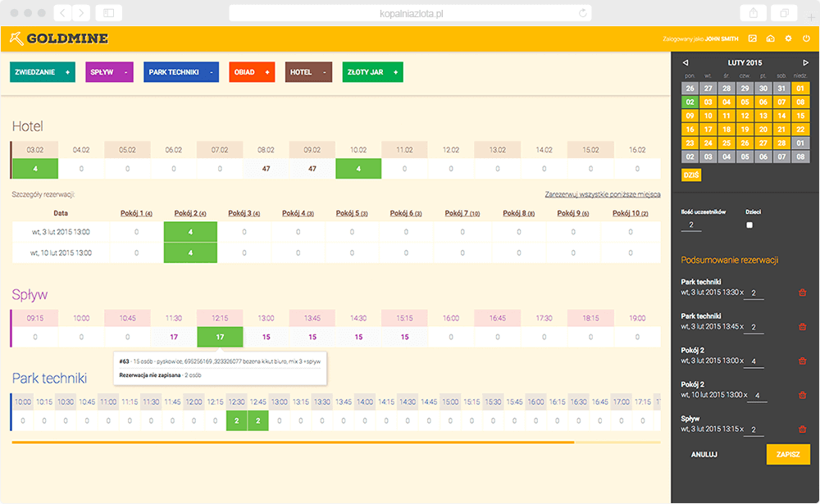The image size is (820, 504).
Task: Click row label wt, 3 lut 2015 13:00
Action: pos(61,232)
